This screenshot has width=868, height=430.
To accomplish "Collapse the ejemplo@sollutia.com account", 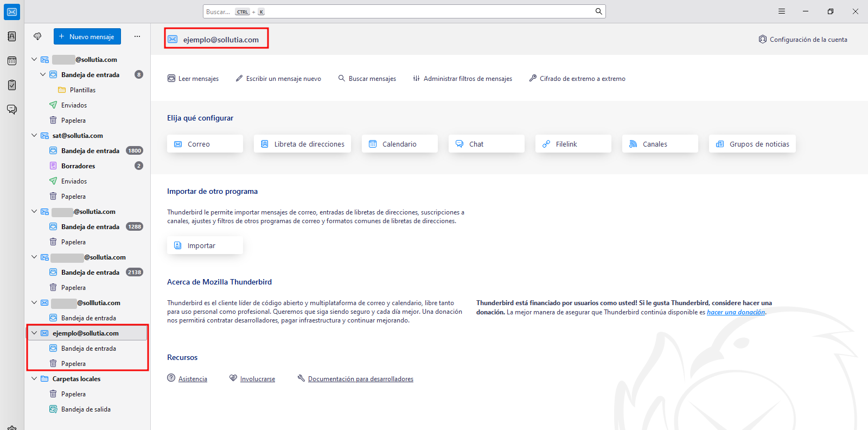I will tap(34, 333).
